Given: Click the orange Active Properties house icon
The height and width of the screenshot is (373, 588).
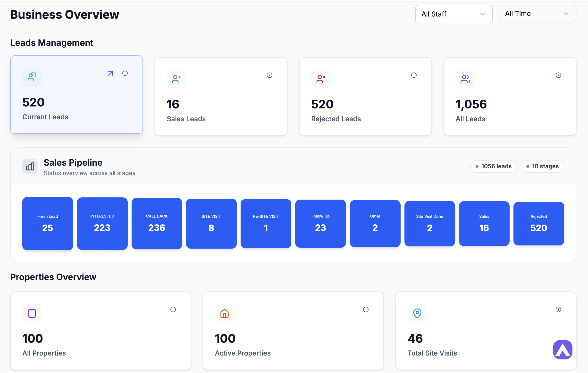Looking at the screenshot, I should [224, 313].
